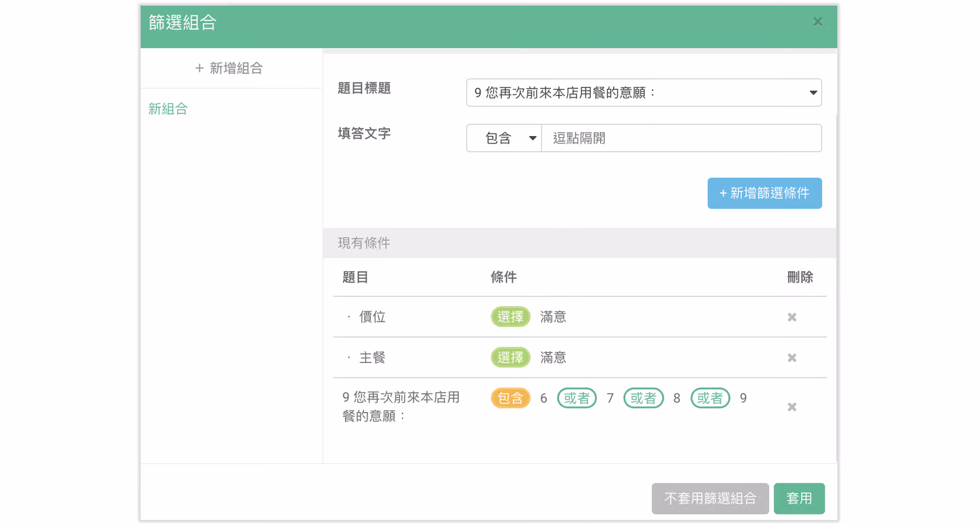The width and height of the screenshot is (980, 526).
Task: Click the 或者 badge between 6 and 7
Action: pos(577,398)
